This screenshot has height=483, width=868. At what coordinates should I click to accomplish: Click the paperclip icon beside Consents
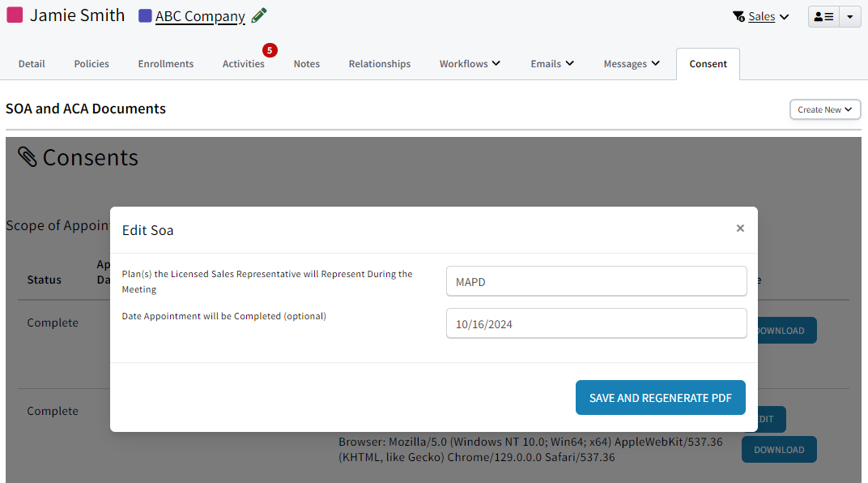click(28, 156)
